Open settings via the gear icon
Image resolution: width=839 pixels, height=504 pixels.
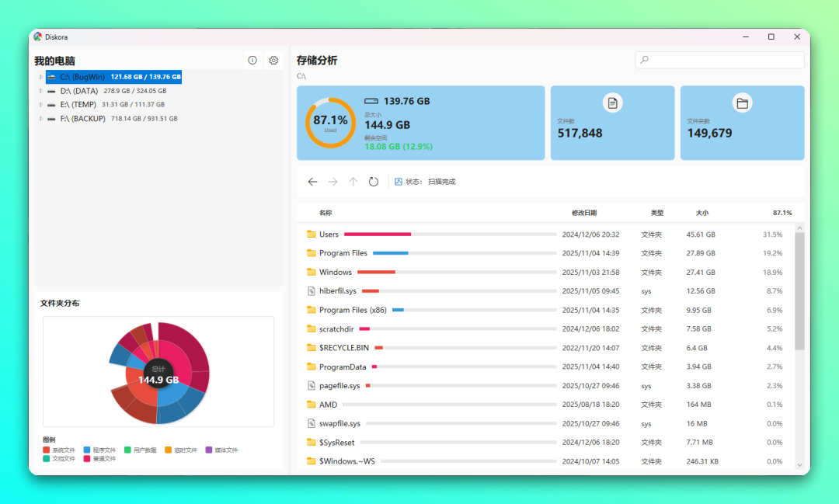click(273, 61)
